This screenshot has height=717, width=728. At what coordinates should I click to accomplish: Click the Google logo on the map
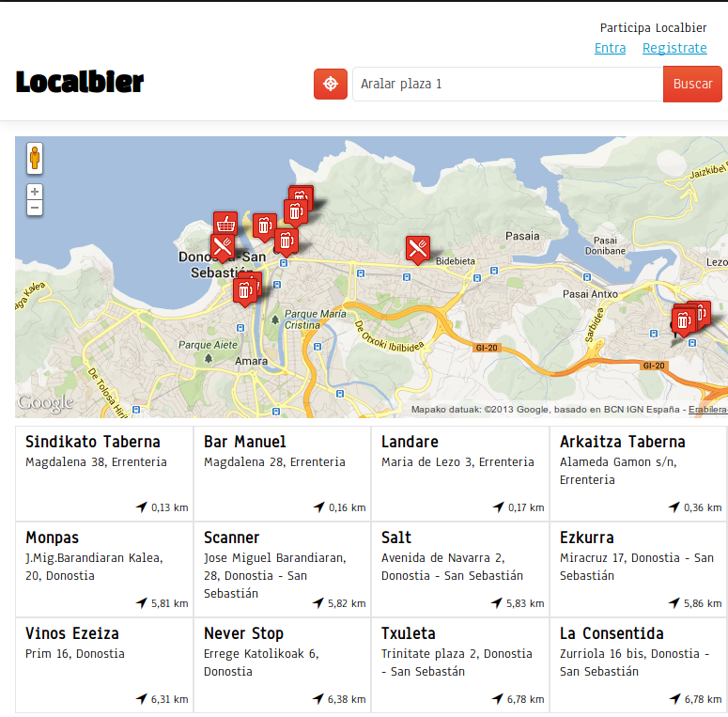(x=45, y=403)
